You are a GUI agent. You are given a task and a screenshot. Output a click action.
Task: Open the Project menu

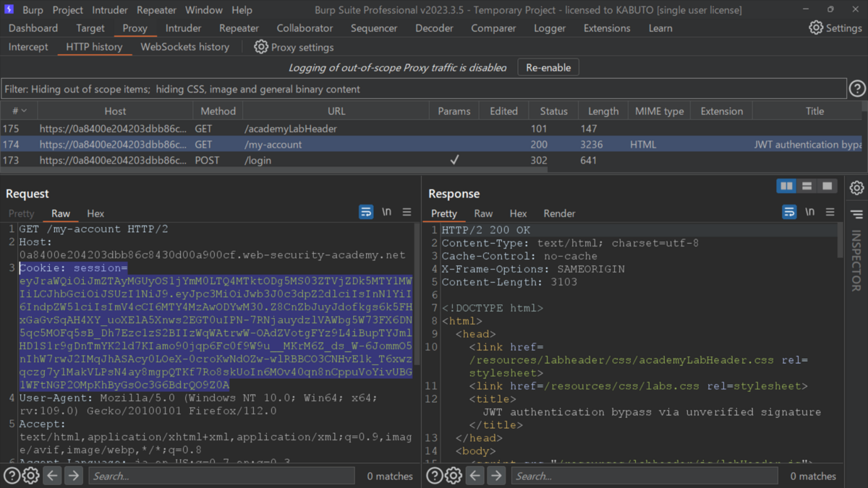(68, 10)
